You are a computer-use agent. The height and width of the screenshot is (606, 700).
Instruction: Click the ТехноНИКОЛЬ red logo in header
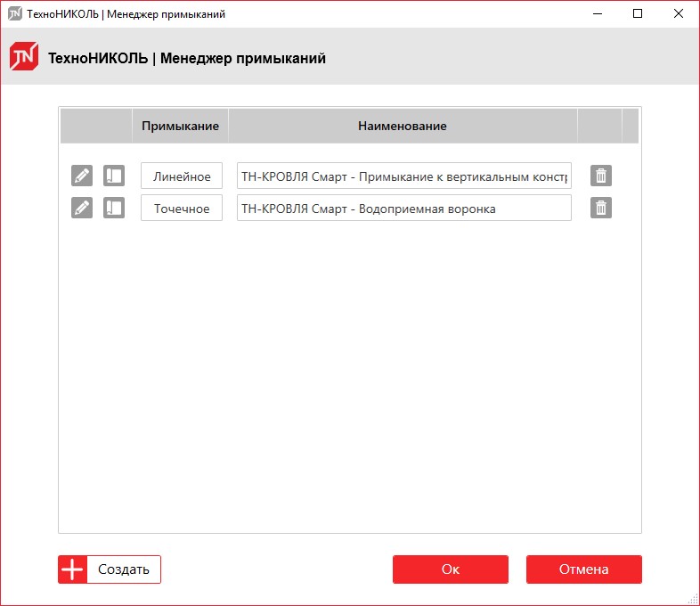pyautogui.click(x=24, y=56)
